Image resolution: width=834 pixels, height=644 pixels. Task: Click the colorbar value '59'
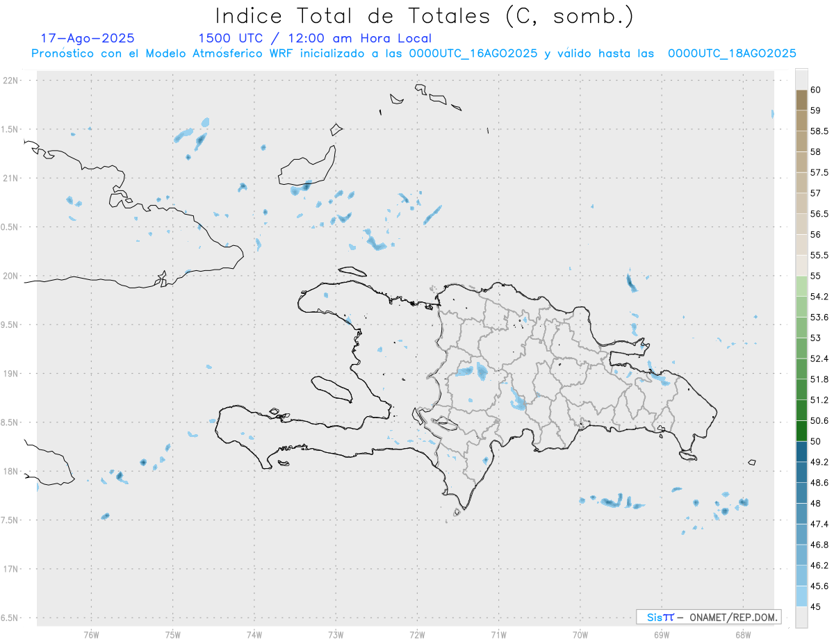(815, 110)
